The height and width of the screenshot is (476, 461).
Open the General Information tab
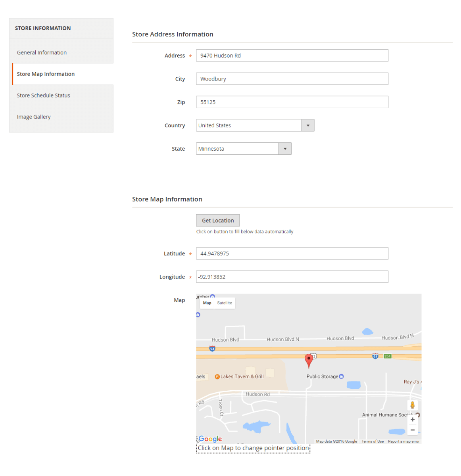(42, 53)
